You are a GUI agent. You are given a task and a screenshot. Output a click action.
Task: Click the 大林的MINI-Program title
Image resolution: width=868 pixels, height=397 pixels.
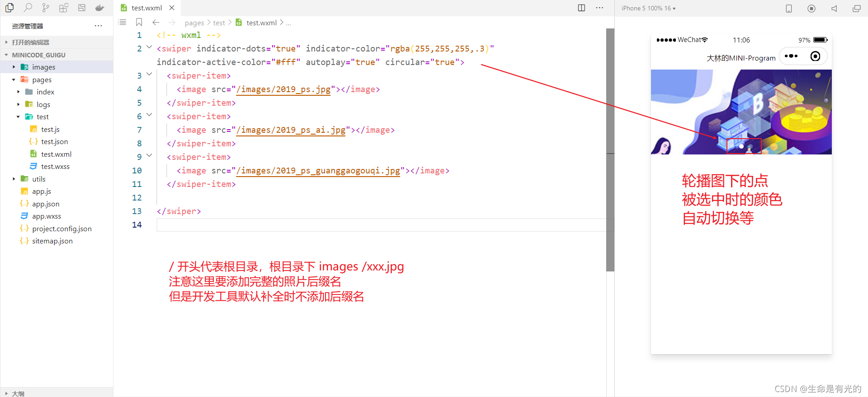pos(741,58)
